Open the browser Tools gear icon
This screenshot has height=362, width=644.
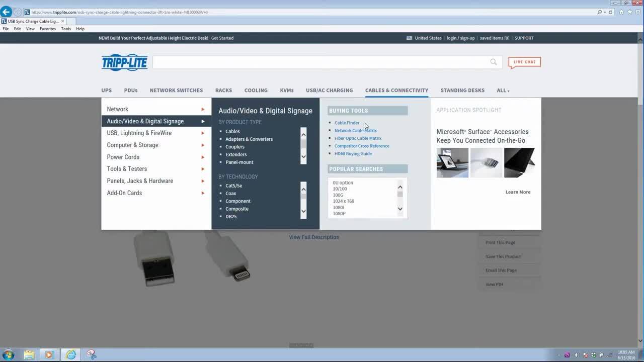pos(637,12)
